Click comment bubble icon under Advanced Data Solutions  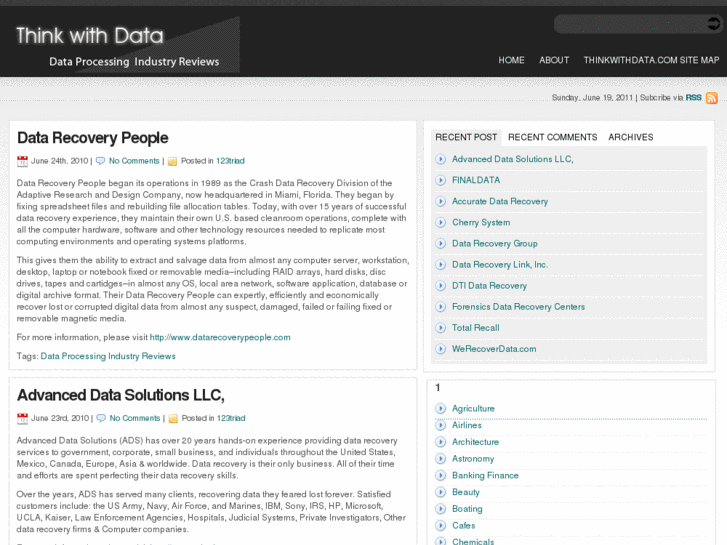(x=101, y=418)
